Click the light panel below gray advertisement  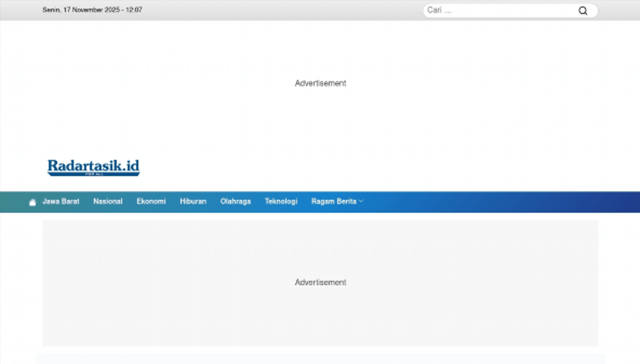(x=320, y=359)
